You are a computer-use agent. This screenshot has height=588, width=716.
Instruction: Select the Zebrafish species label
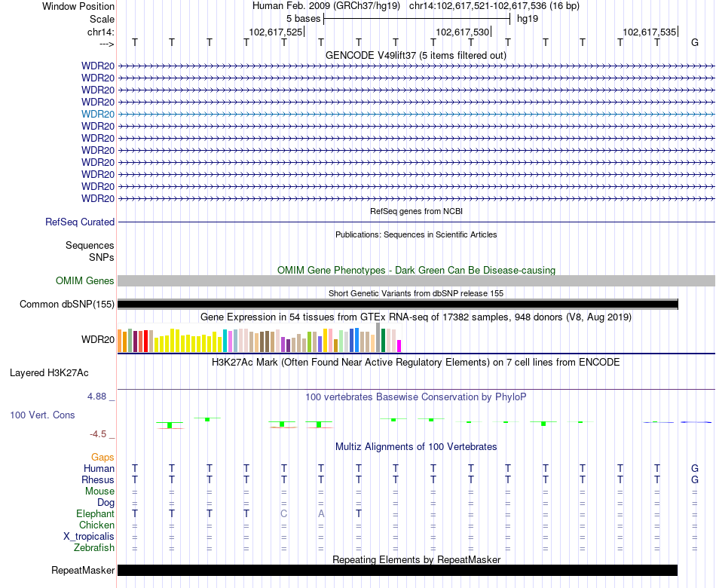(x=94, y=547)
